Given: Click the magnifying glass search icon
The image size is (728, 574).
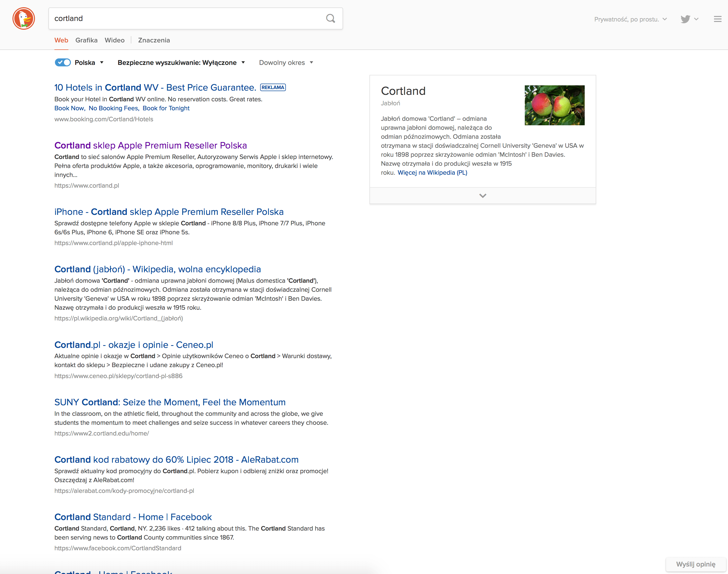Looking at the screenshot, I should pos(330,18).
